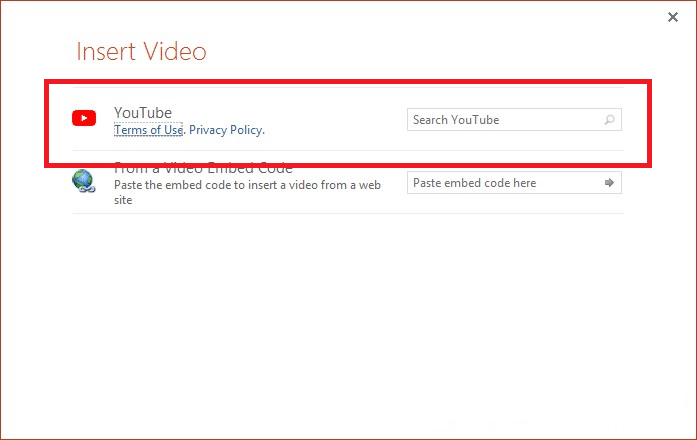Image resolution: width=697 pixels, height=440 pixels.
Task: Click the magnifier search icon in YouTube field
Action: click(609, 120)
